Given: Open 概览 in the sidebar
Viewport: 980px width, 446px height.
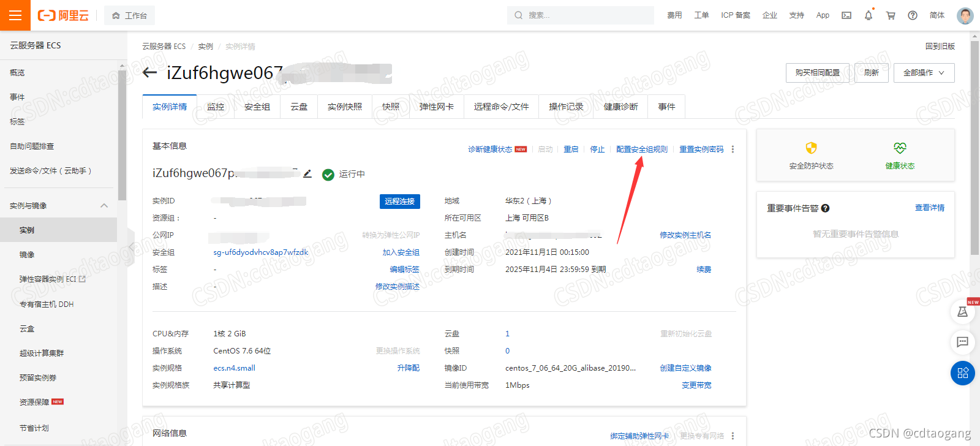Looking at the screenshot, I should [x=17, y=73].
